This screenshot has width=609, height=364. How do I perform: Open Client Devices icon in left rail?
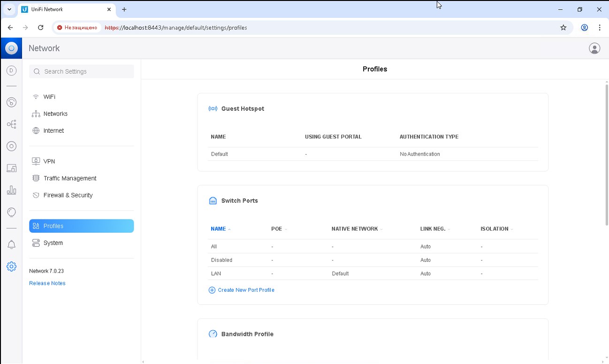(x=11, y=168)
